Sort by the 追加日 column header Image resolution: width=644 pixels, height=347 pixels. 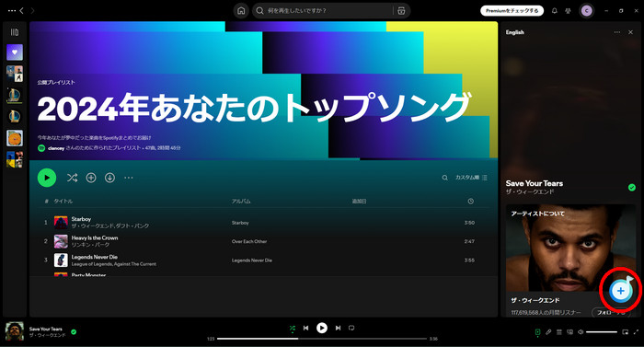point(359,201)
